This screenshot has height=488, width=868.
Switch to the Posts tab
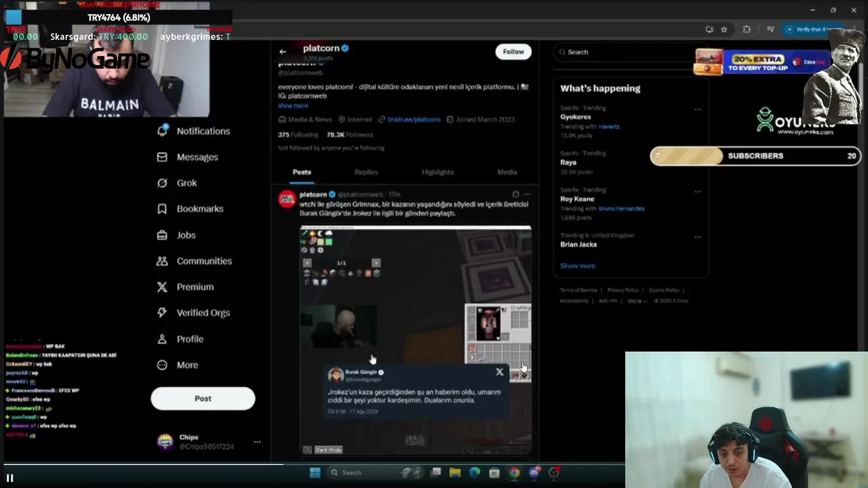coord(302,172)
